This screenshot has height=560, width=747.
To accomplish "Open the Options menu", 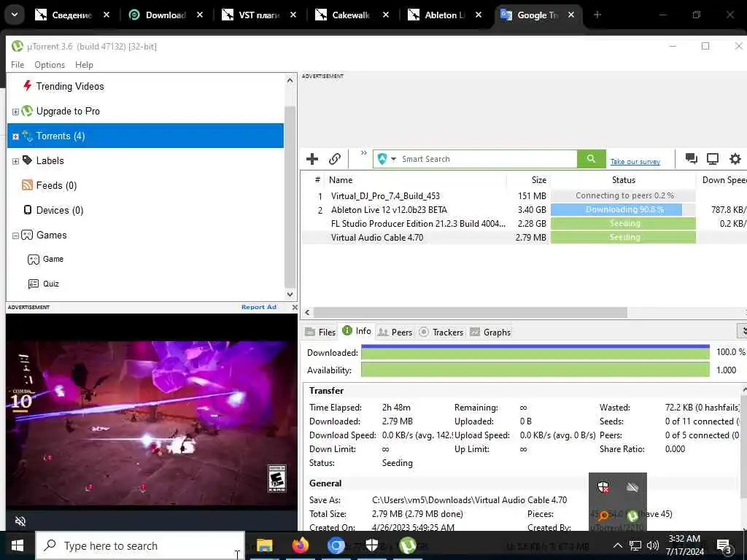I will [50, 65].
